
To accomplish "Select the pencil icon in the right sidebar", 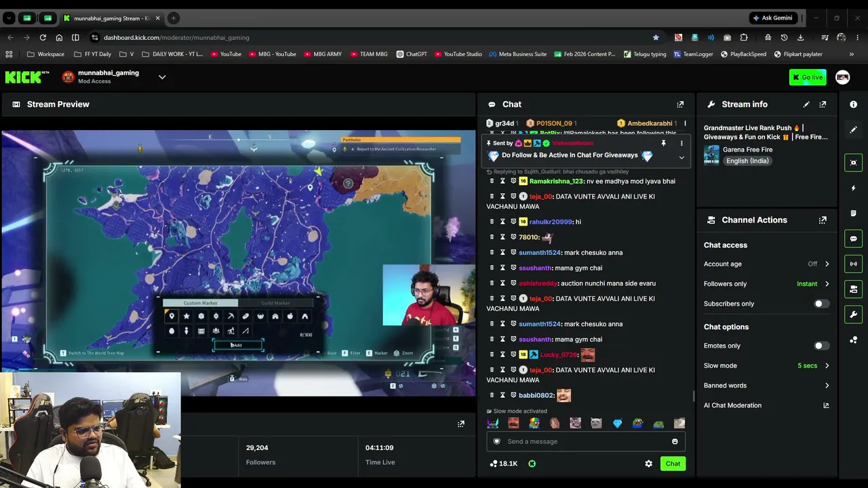I will 853,129.
